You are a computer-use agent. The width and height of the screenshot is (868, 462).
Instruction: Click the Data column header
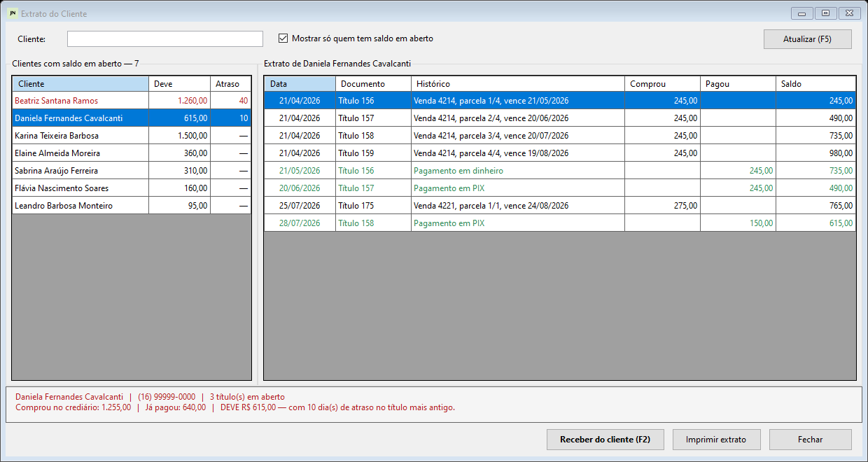(300, 84)
